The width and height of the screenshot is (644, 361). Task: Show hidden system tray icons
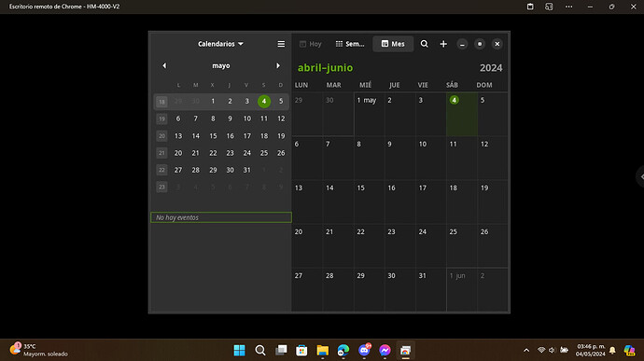[x=526, y=351]
